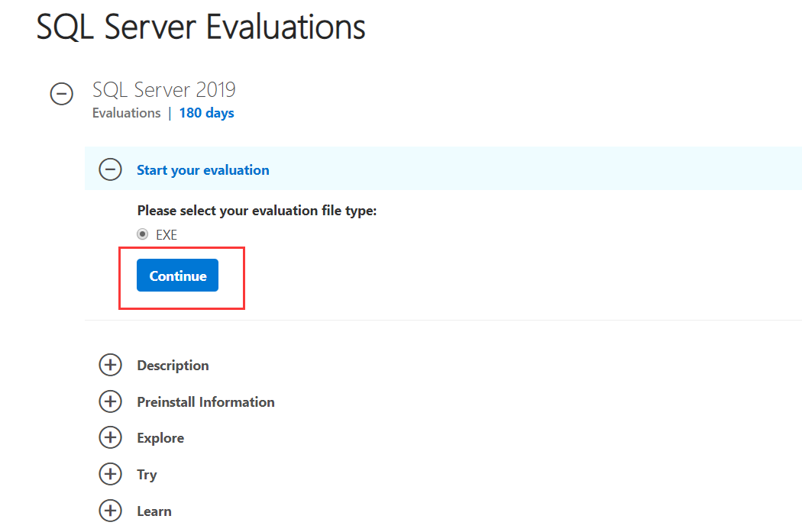The width and height of the screenshot is (802, 532).
Task: Click the Evaluations label
Action: (x=126, y=112)
